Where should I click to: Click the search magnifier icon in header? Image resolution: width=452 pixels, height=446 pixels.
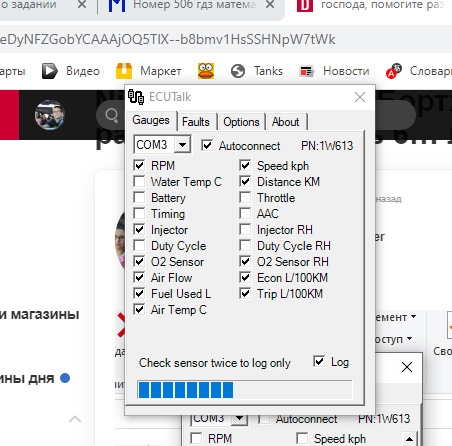pyautogui.click(x=112, y=115)
